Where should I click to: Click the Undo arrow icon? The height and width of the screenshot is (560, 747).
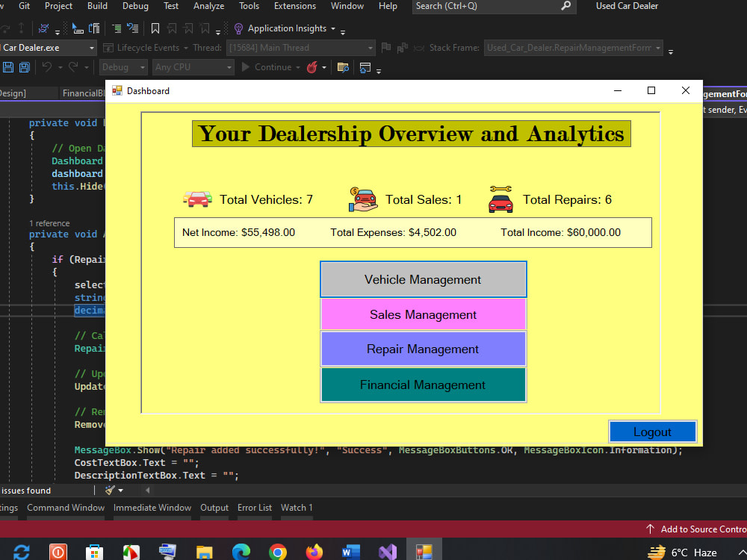(x=47, y=66)
